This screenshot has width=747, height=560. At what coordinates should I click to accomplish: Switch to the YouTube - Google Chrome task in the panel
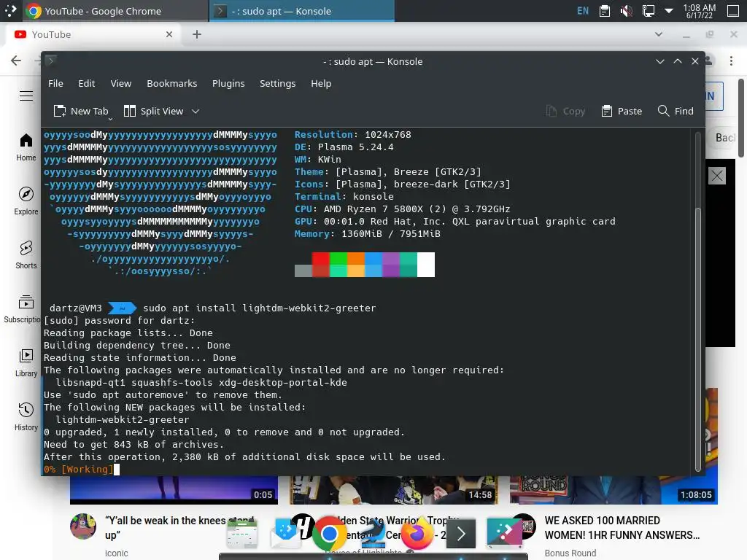116,10
